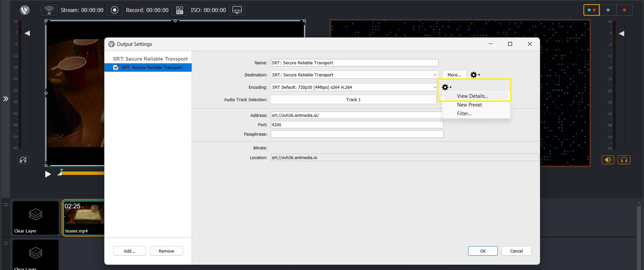Click the second layer's drag handle icon
This screenshot has width=644, height=270.
[6, 243]
